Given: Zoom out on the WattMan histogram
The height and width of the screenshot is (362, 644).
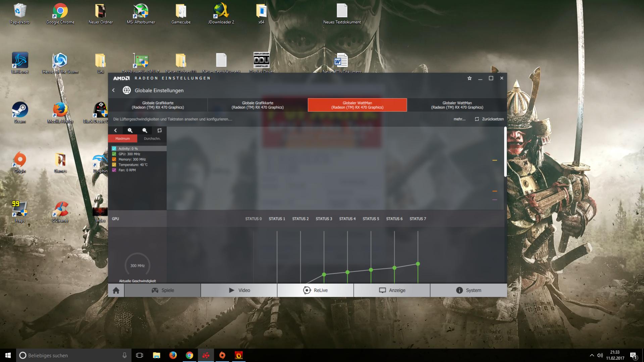Looking at the screenshot, I should click(x=145, y=131).
